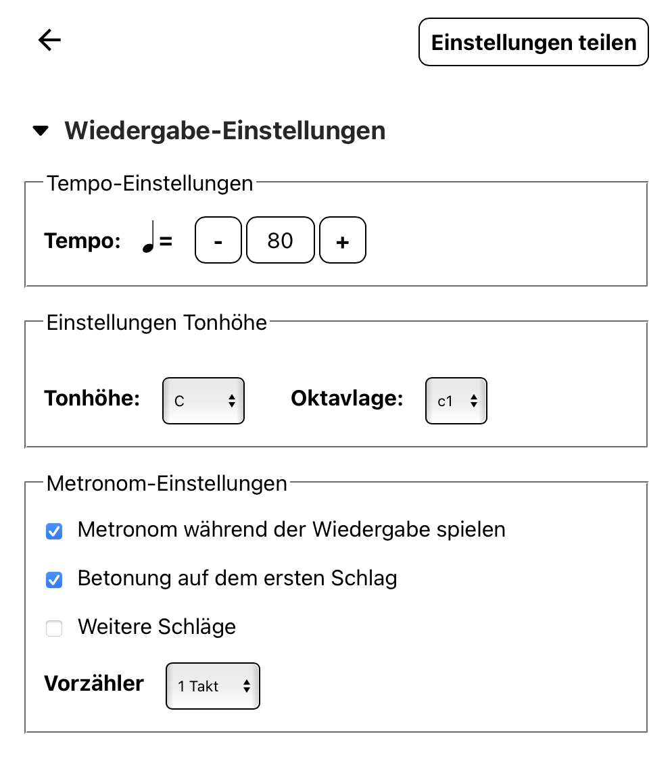Go back using the left arrow icon
672x784 pixels.
click(49, 40)
